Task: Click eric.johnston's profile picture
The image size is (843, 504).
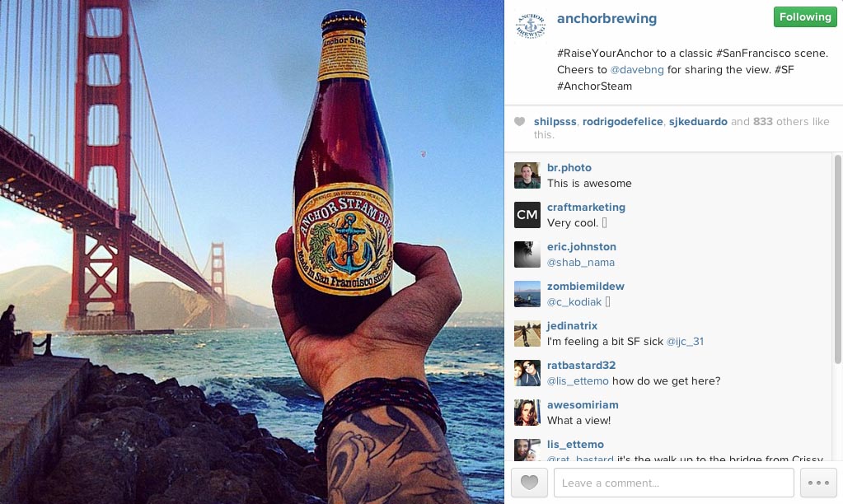Action: click(527, 254)
